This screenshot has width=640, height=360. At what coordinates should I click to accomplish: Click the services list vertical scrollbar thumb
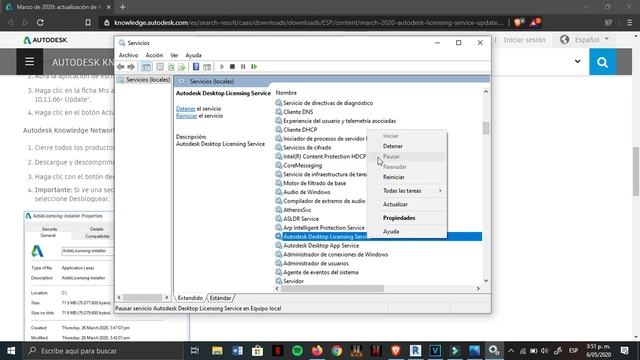tap(486, 128)
